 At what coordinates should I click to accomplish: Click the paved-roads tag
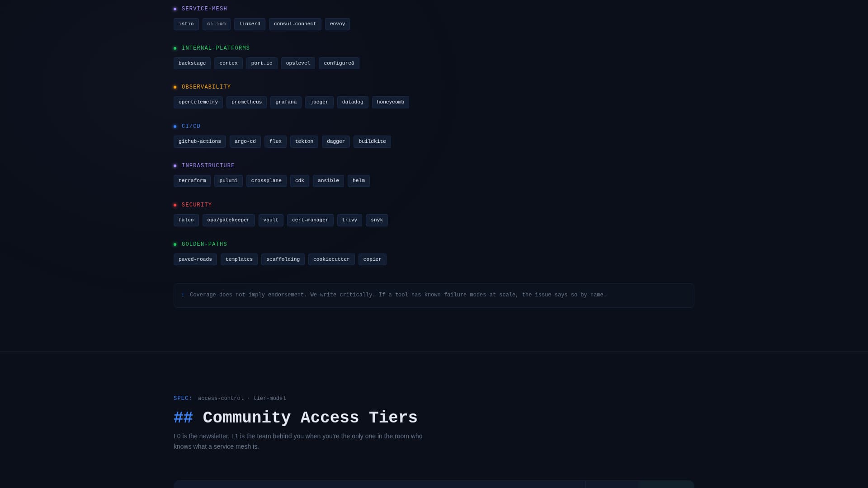coord(195,259)
